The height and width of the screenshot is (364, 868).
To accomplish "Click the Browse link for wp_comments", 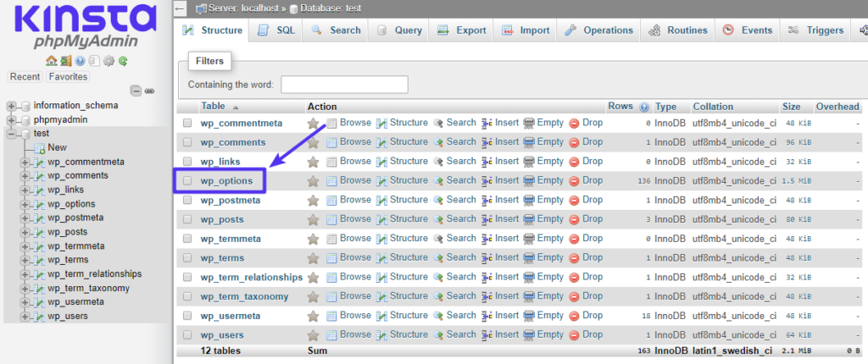I will (355, 142).
